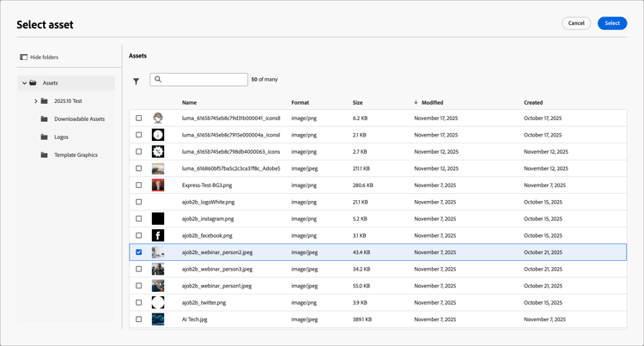Collapse the Assets root folder chevron

tap(24, 83)
